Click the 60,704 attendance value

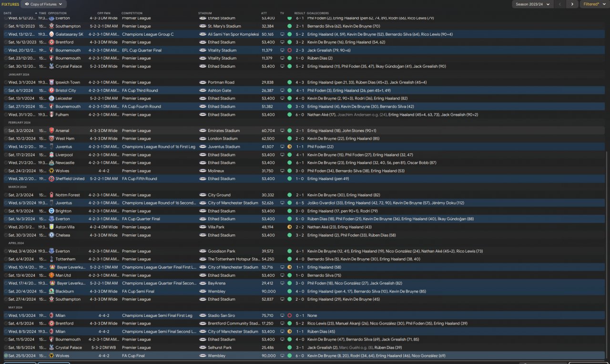(268, 131)
